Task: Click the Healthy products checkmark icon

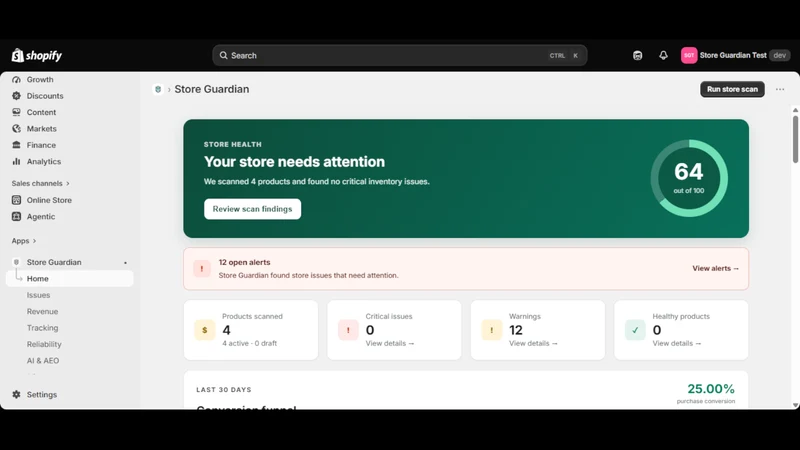Action: tap(635, 330)
